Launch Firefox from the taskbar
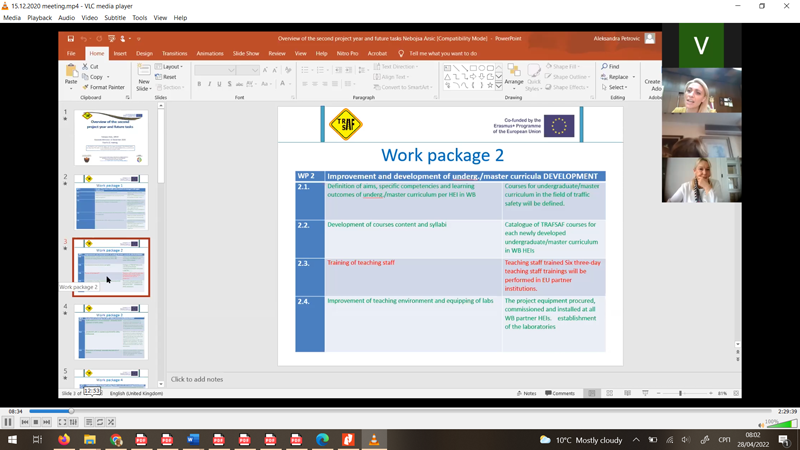This screenshot has width=800, height=450. pyautogui.click(x=64, y=439)
